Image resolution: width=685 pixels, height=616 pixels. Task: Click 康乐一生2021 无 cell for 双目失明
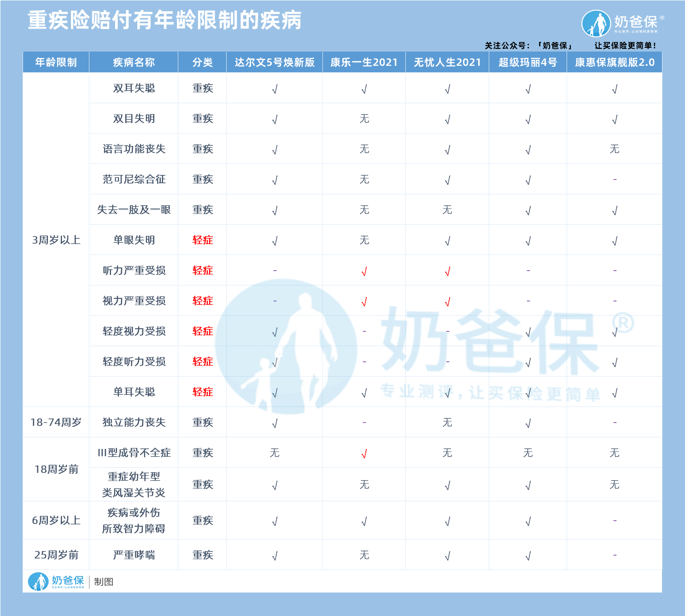[364, 118]
